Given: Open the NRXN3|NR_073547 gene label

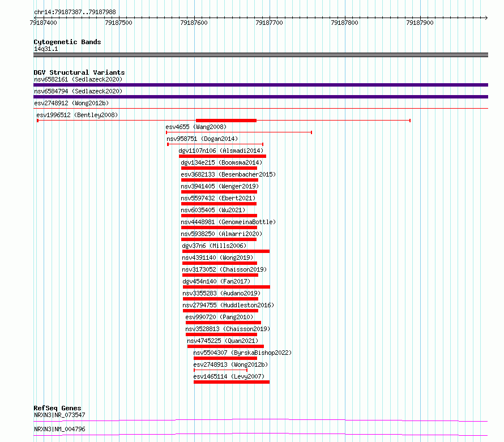Looking at the screenshot, I should (59, 415).
